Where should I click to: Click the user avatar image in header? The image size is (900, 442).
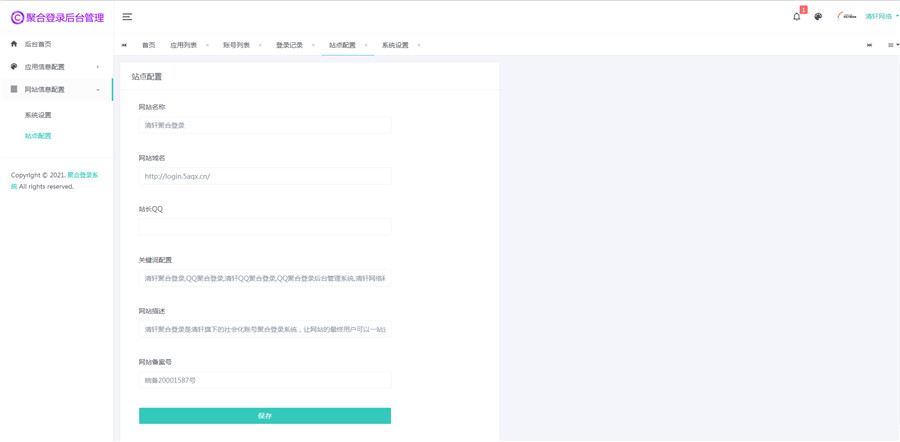(x=846, y=17)
